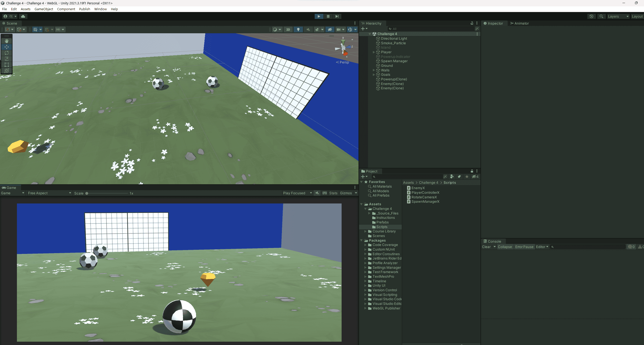The width and height of the screenshot is (644, 345).
Task: Click the Step frame button
Action: tap(337, 16)
